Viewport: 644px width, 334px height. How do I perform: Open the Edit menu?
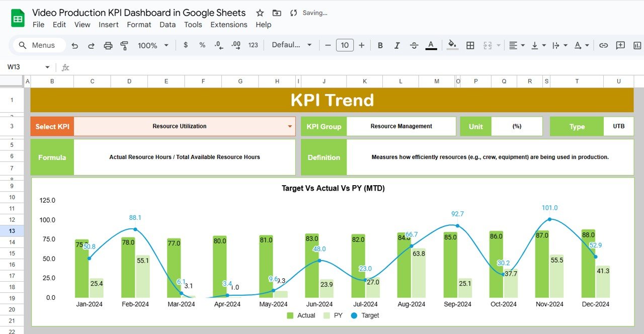coord(59,25)
